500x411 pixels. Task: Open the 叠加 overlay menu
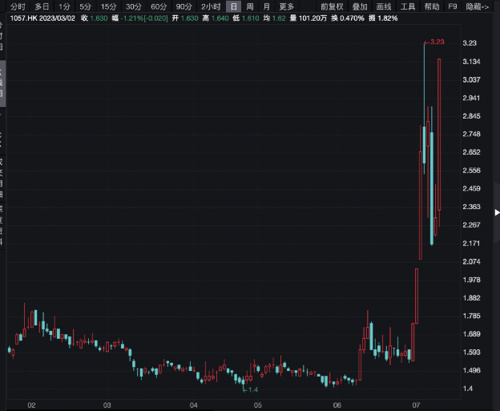click(x=360, y=6)
